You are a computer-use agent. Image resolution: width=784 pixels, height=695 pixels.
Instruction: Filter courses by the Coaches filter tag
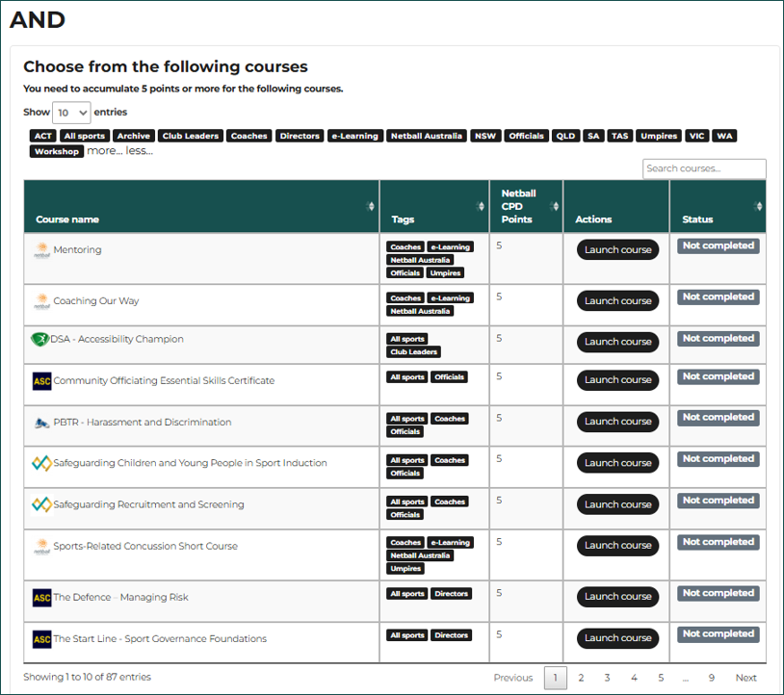tap(249, 136)
